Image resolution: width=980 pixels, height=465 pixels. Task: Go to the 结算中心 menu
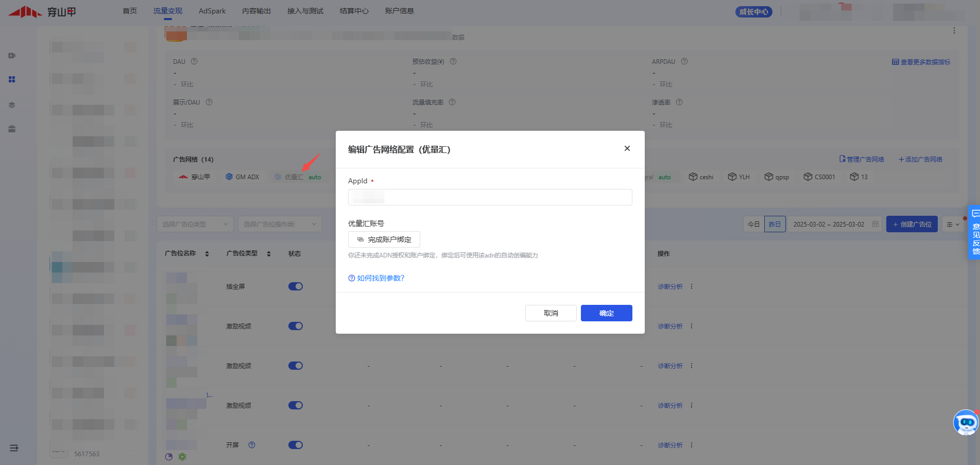[x=354, y=11]
